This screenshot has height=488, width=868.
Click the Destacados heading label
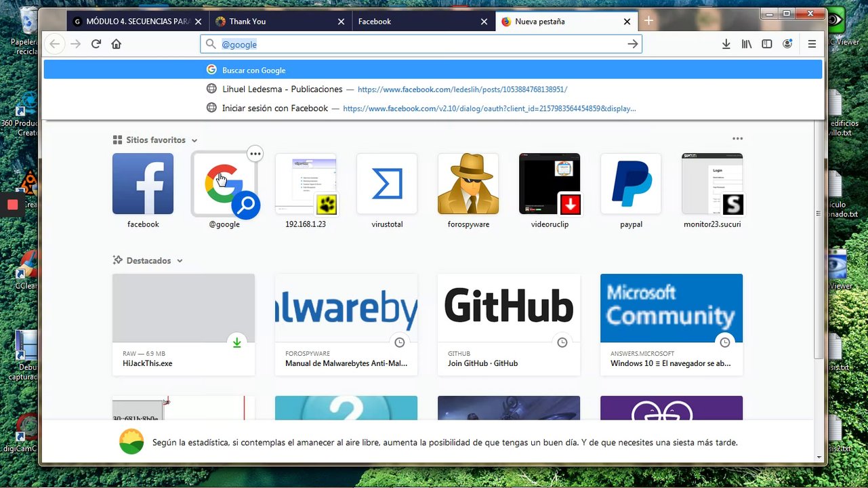click(x=148, y=261)
